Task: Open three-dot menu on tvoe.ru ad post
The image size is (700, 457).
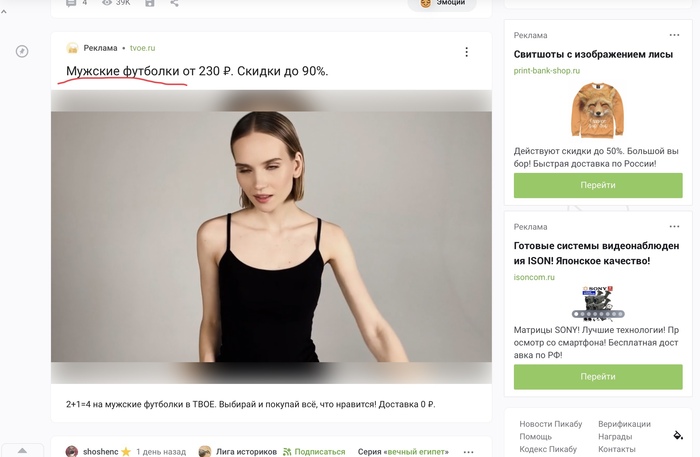Action: (x=466, y=52)
